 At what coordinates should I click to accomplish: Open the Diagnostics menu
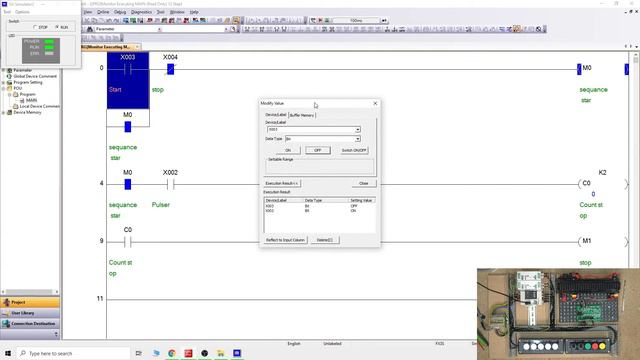click(142, 12)
